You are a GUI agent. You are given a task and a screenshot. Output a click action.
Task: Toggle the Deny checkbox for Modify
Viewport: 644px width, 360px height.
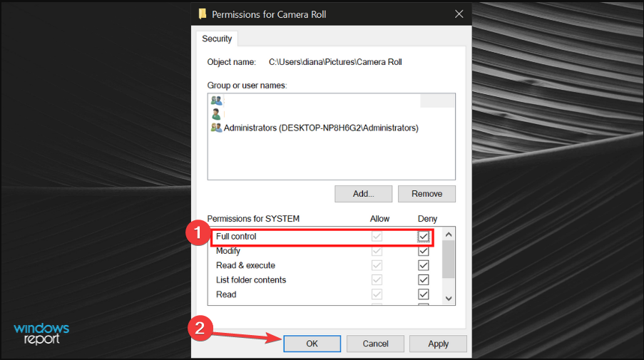[x=423, y=251]
